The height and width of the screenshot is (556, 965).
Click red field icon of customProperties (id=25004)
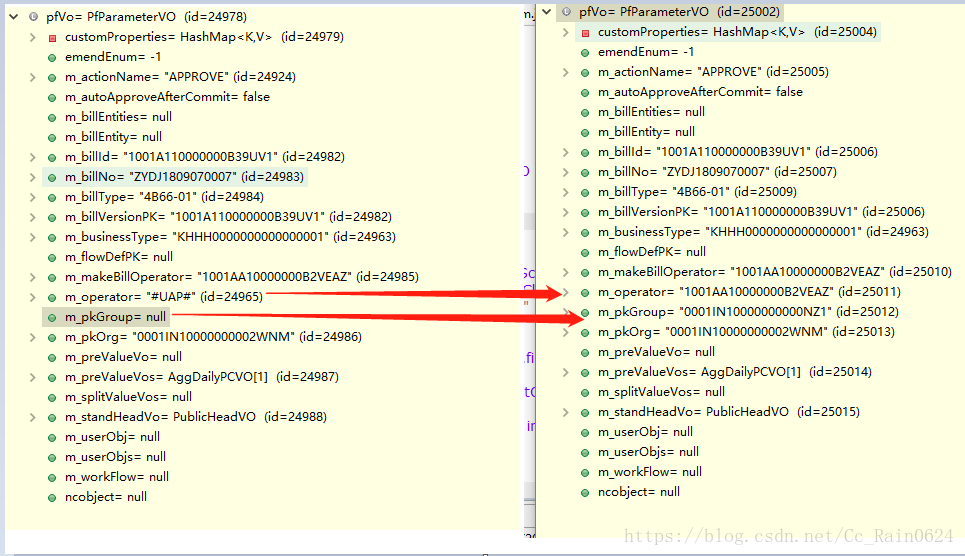(585, 33)
